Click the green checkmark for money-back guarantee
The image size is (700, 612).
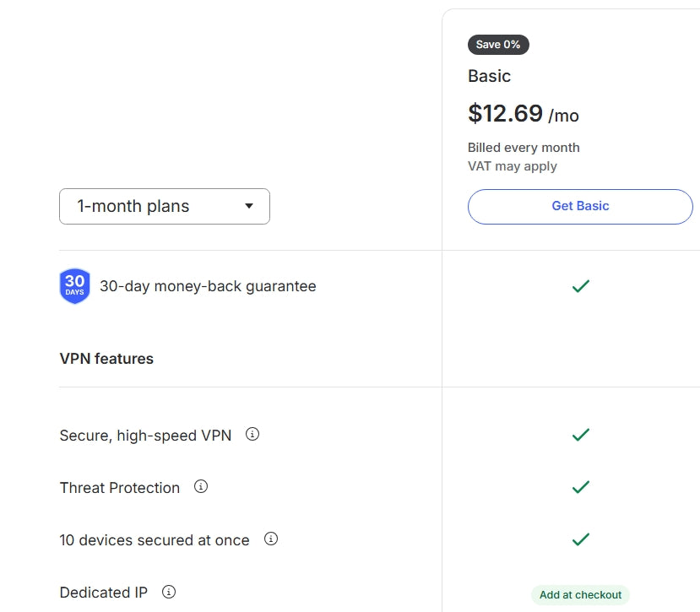click(x=580, y=286)
